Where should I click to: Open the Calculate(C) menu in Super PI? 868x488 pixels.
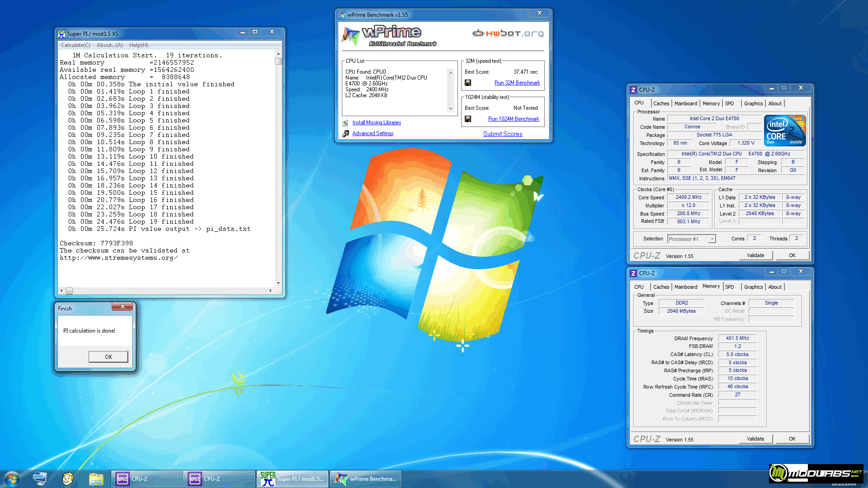coord(75,45)
